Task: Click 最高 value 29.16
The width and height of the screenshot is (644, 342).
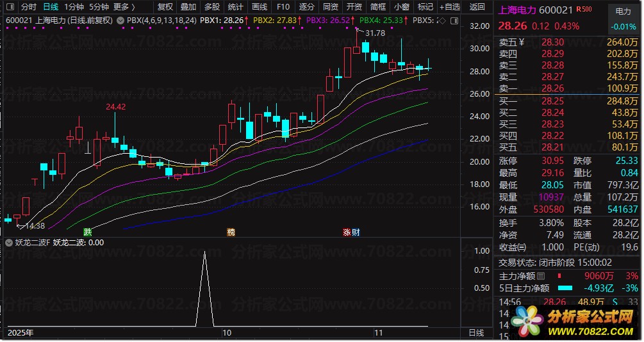Action: (552, 173)
